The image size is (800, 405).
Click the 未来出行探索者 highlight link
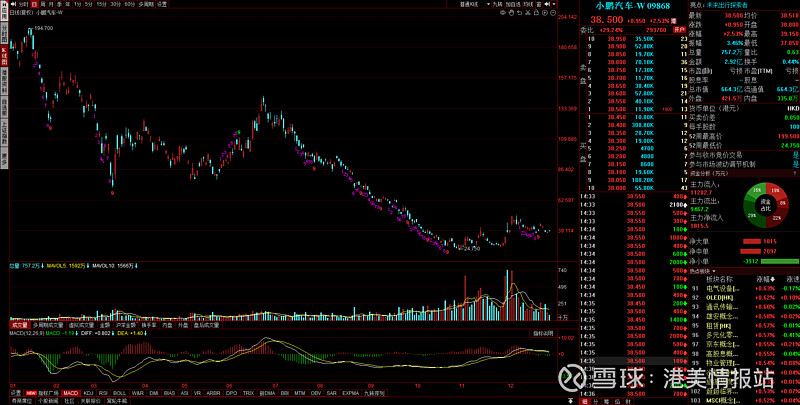727,5
